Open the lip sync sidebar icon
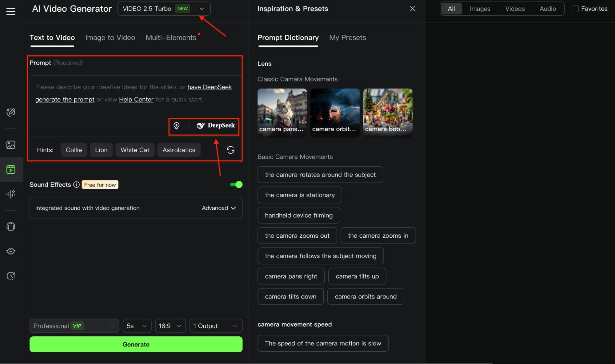The image size is (615, 364). pyautogui.click(x=11, y=251)
